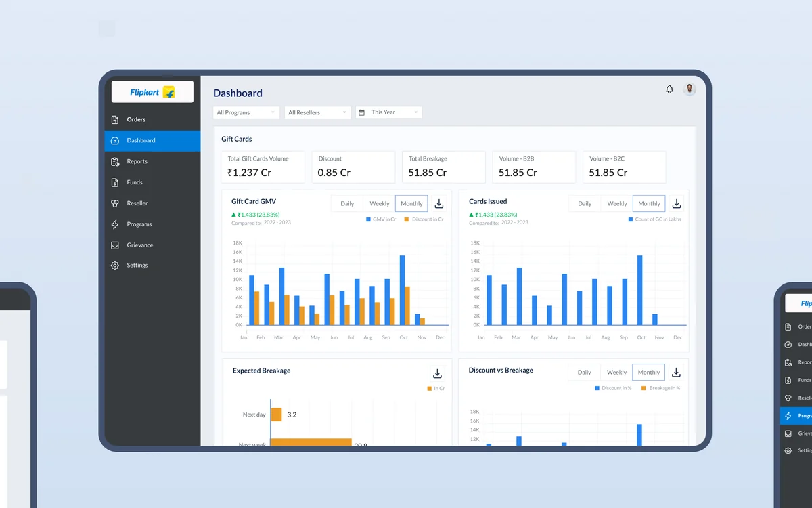The height and width of the screenshot is (508, 812).
Task: Open the notification bell icon
Action: coord(669,89)
